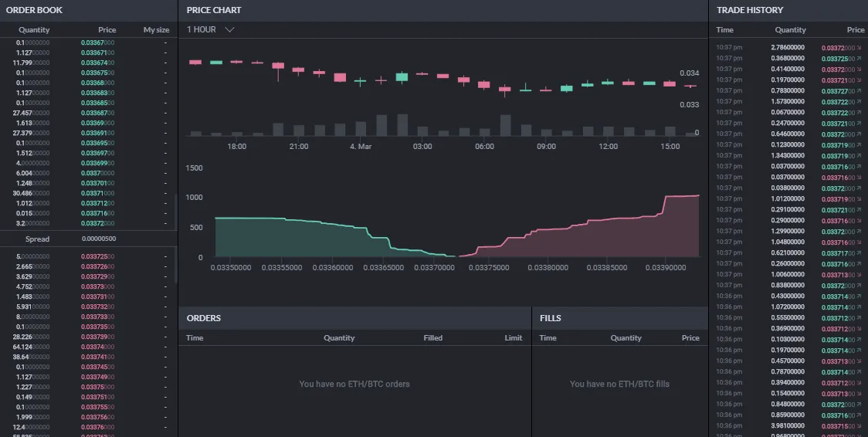868x437 pixels.
Task: Select the 30.486 quantity ask at 0.03371
Action: click(89, 193)
